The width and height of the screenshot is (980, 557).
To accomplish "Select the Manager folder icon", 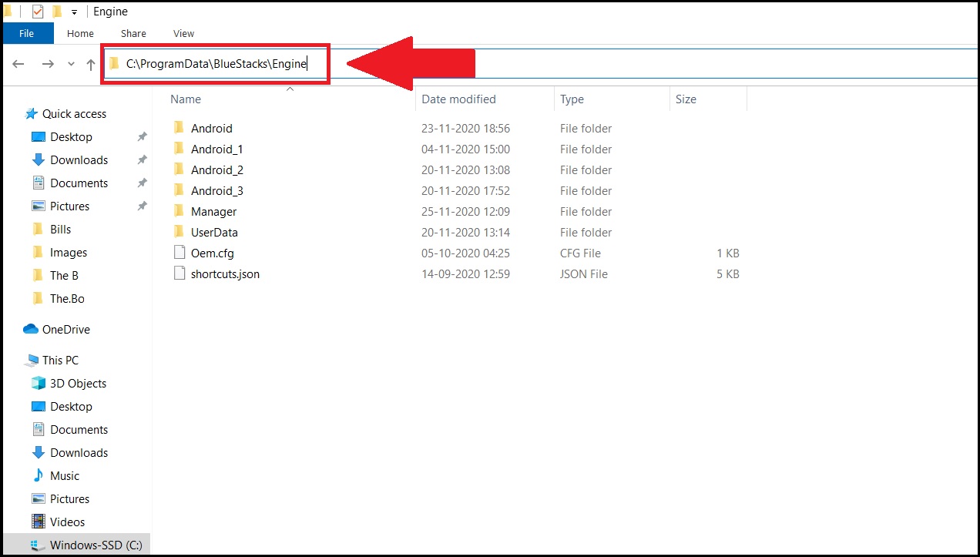I will point(179,211).
